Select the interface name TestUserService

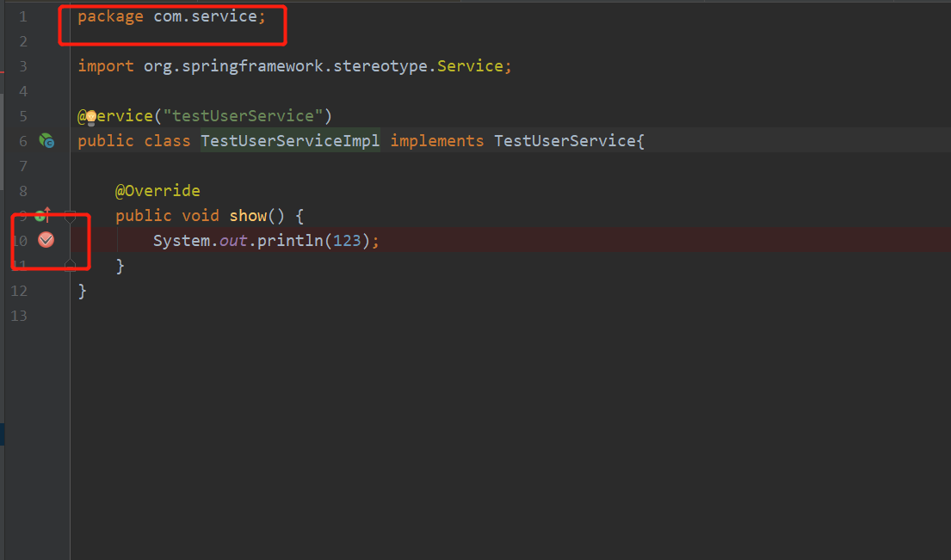565,140
